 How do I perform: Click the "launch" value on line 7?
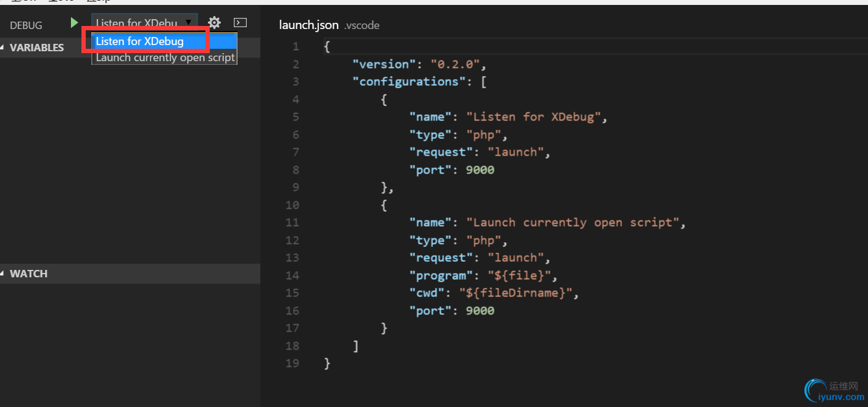pyautogui.click(x=515, y=152)
